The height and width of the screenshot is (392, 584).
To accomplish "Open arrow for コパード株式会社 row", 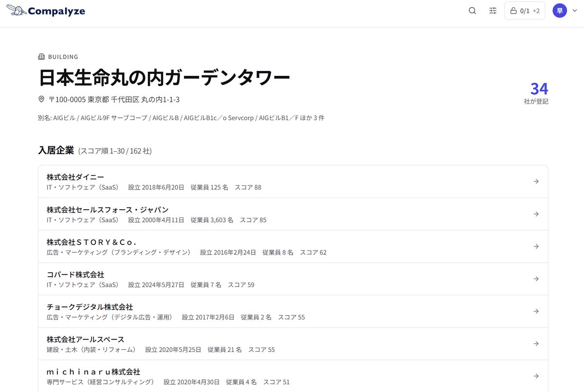I will click(x=536, y=279).
